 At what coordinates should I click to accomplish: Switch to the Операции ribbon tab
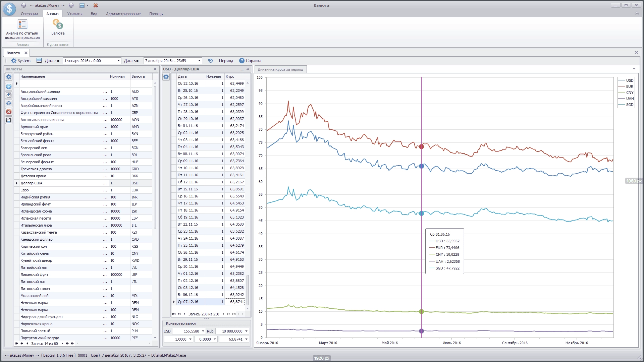click(x=29, y=14)
